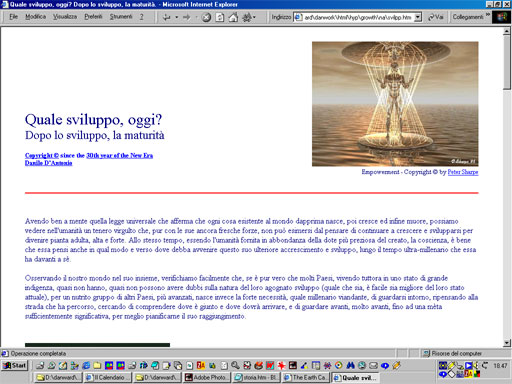Expand the address bar dropdown
The image size is (512, 384).
pyautogui.click(x=418, y=17)
